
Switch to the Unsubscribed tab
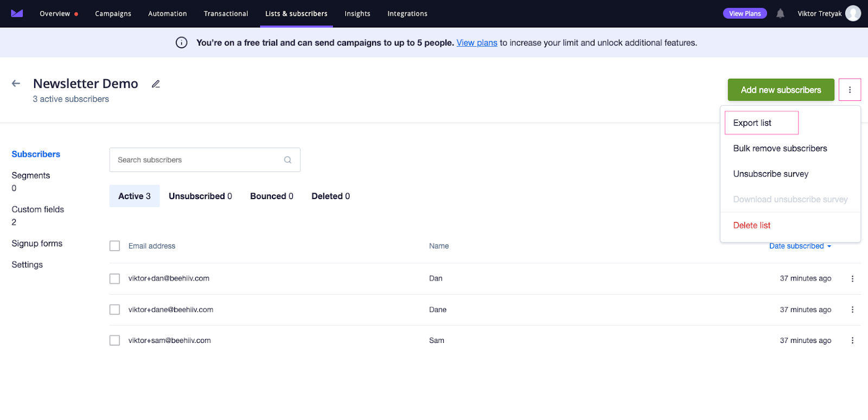tap(200, 196)
